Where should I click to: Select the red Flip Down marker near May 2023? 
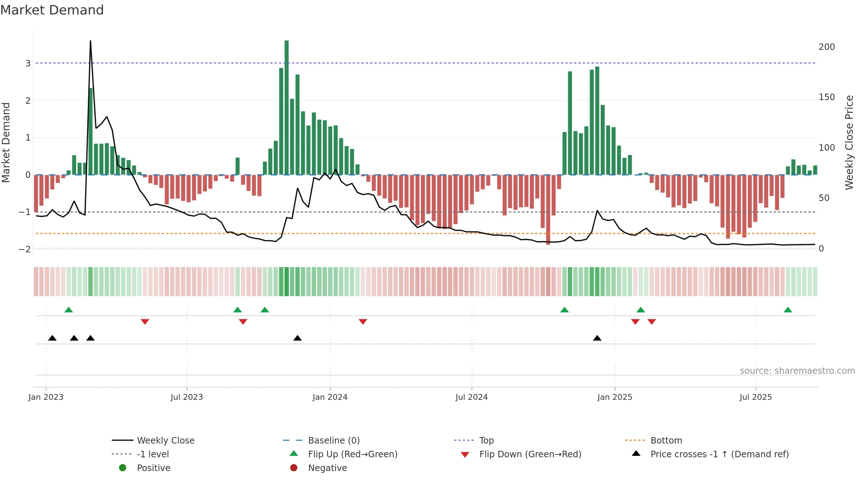[145, 322]
